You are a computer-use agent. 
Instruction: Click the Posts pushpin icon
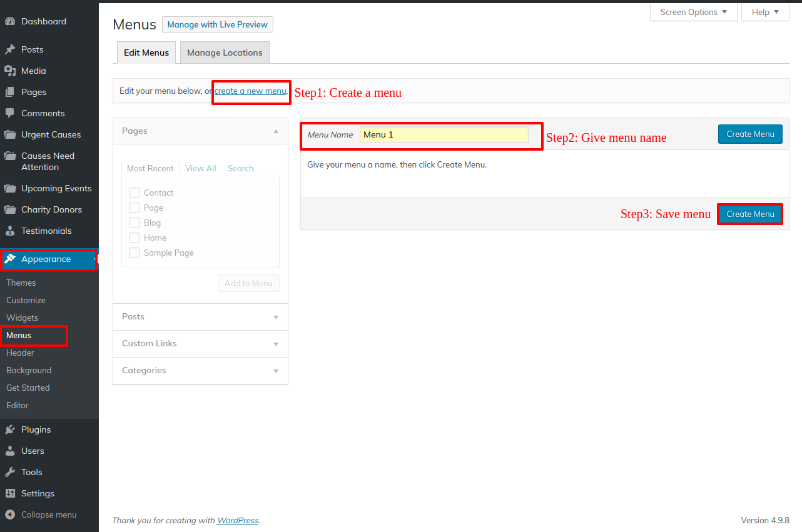(x=10, y=49)
